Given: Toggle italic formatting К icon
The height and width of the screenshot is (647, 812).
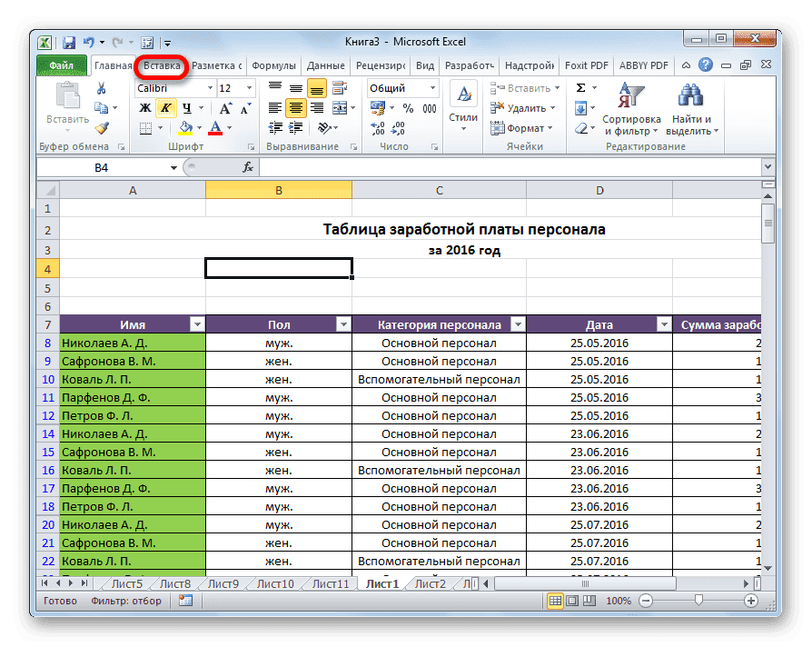Looking at the screenshot, I should tap(166, 108).
